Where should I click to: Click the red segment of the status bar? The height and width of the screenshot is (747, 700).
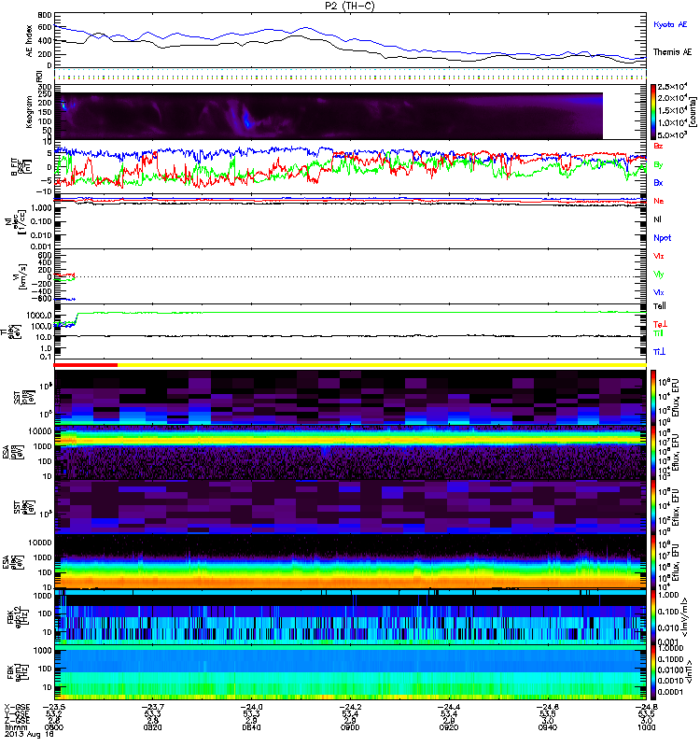tap(87, 364)
